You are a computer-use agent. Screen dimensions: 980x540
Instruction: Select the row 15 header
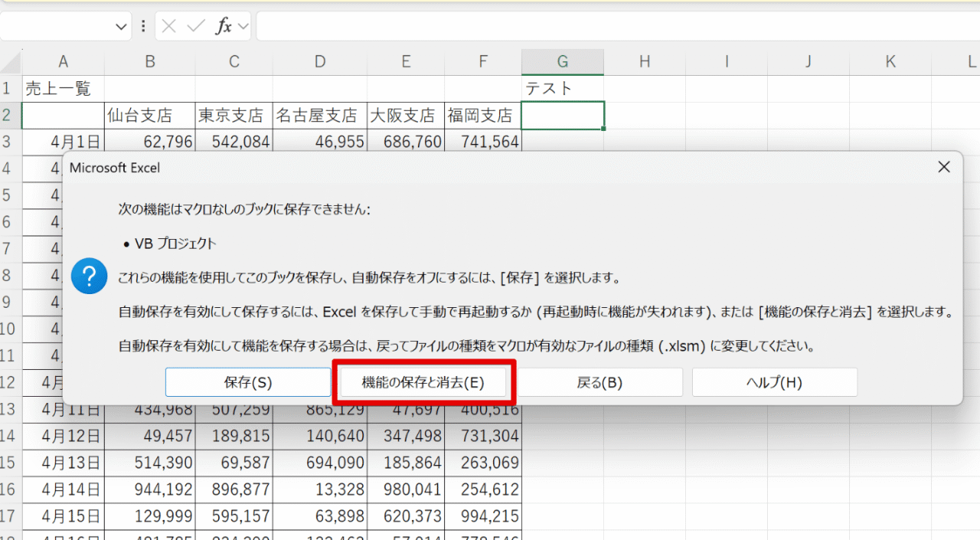10,463
